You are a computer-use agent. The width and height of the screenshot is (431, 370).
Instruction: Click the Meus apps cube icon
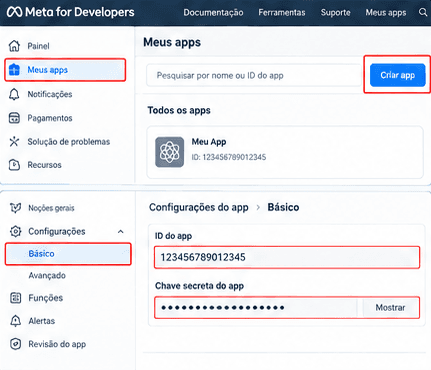(x=14, y=70)
